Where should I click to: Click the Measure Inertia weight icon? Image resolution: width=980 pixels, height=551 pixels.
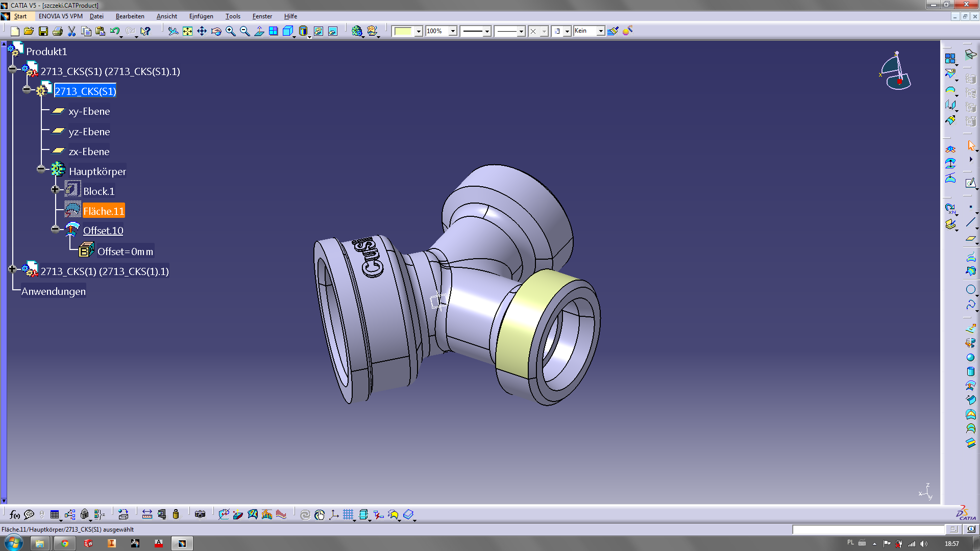(x=176, y=514)
